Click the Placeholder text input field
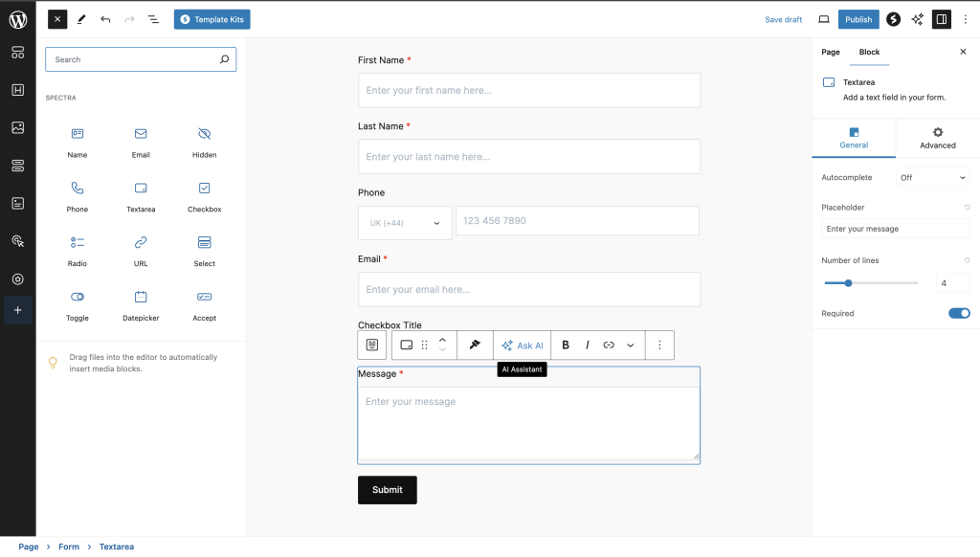980x557 pixels. point(895,228)
